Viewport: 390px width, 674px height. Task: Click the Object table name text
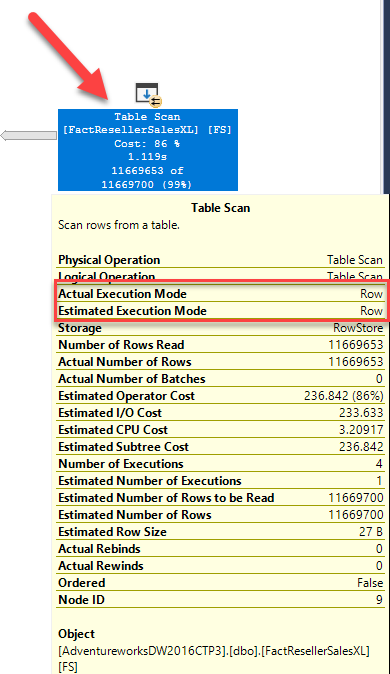tap(214, 659)
